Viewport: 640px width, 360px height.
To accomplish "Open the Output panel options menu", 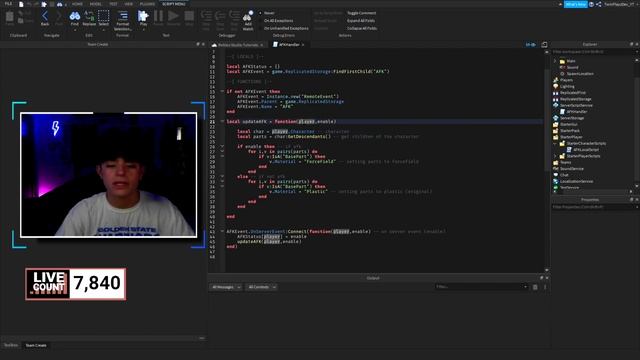I will click(x=545, y=287).
